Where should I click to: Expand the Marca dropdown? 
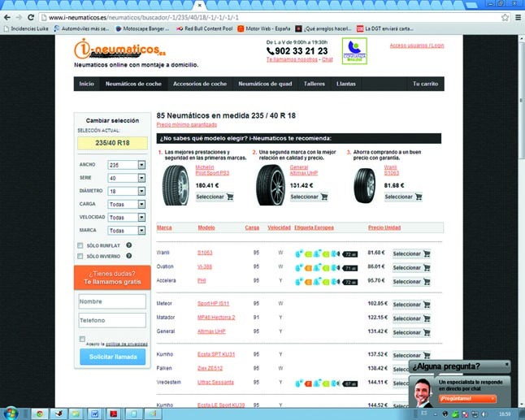click(127, 230)
